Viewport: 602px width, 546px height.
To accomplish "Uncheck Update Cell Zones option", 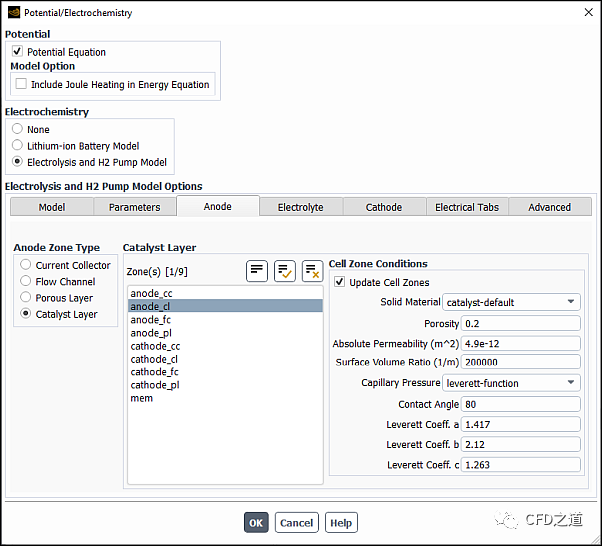I will [340, 282].
